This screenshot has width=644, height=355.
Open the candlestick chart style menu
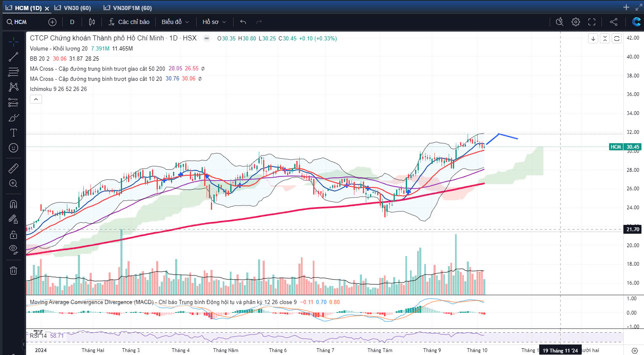pyautogui.click(x=92, y=22)
